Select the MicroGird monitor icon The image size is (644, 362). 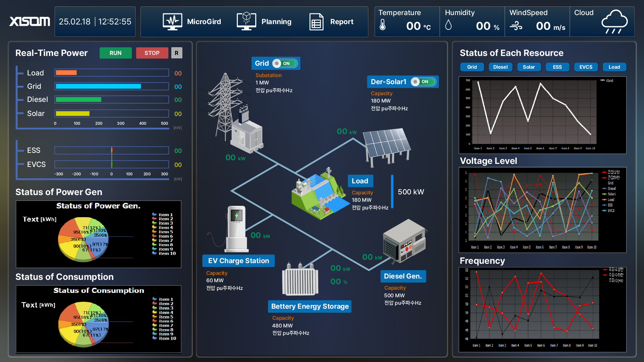click(x=172, y=21)
